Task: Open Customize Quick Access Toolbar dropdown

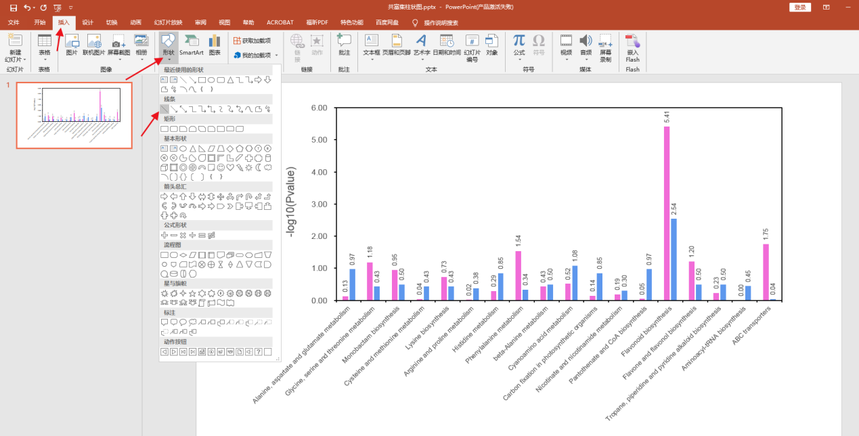Action: coord(71,8)
